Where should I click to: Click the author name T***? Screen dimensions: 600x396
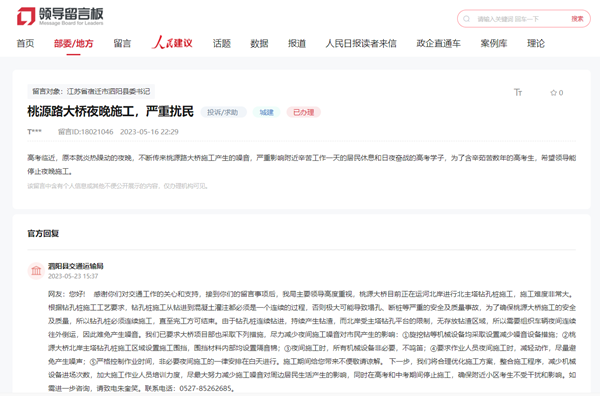tap(34, 132)
